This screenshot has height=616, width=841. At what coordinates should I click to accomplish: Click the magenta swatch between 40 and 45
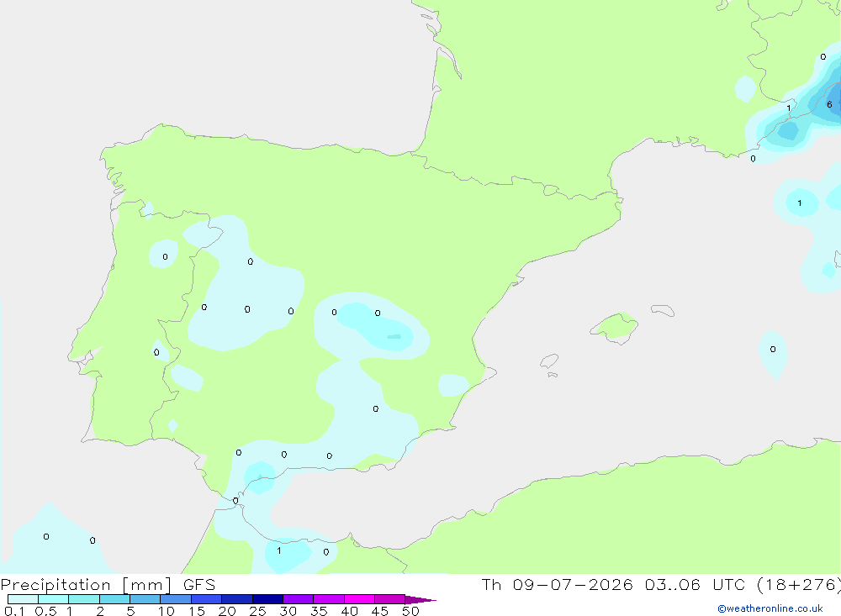(359, 599)
